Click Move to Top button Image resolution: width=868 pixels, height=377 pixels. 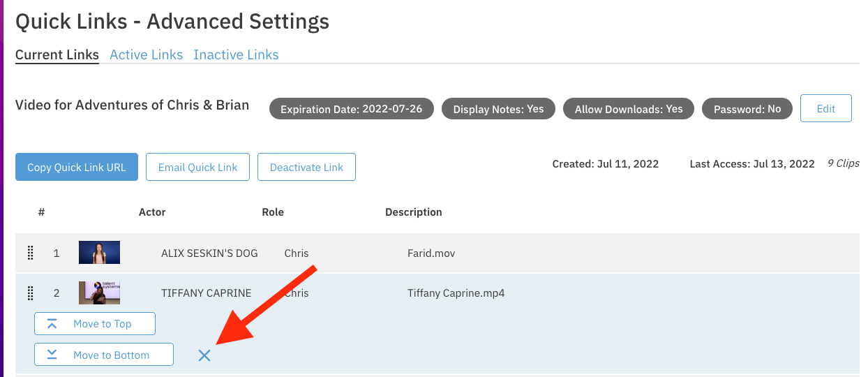click(95, 324)
